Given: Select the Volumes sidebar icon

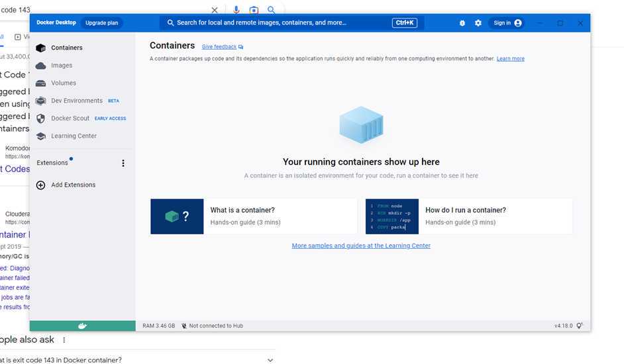Looking at the screenshot, I should [41, 83].
